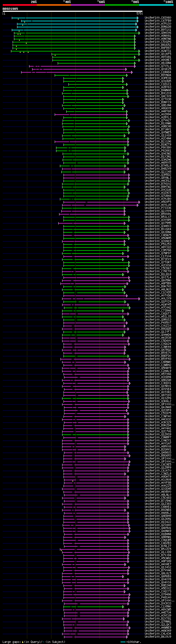The height and width of the screenshot is (644, 176).
Task: Select label UniRef100_Q075M5
Action: [x=158, y=223]
